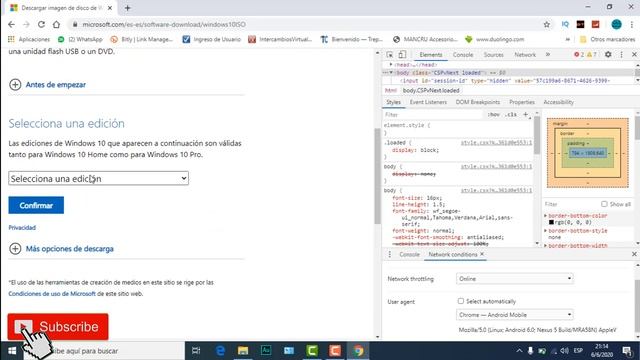Open the Event Listeners pane
Screen dimensions: 640x360
point(428,102)
